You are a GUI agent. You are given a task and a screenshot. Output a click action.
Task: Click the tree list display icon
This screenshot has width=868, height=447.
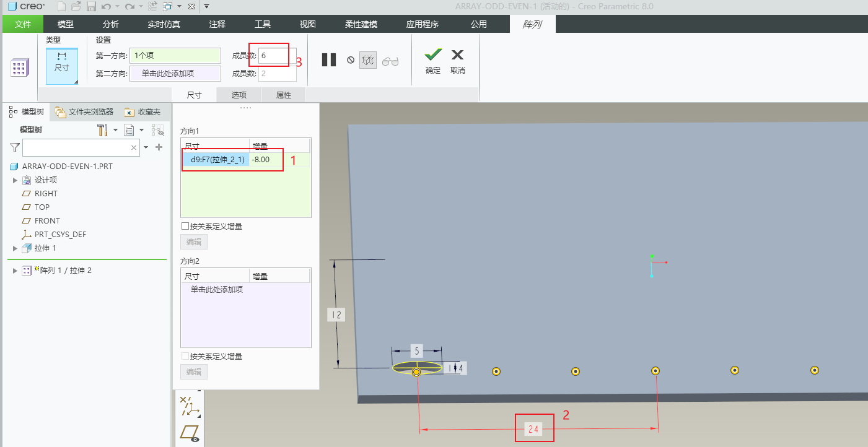pyautogui.click(x=129, y=130)
